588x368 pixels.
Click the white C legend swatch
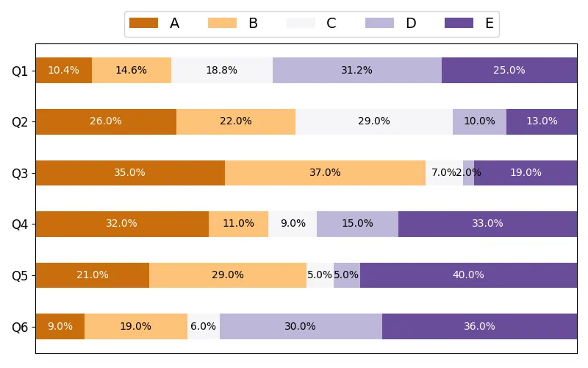(301, 24)
